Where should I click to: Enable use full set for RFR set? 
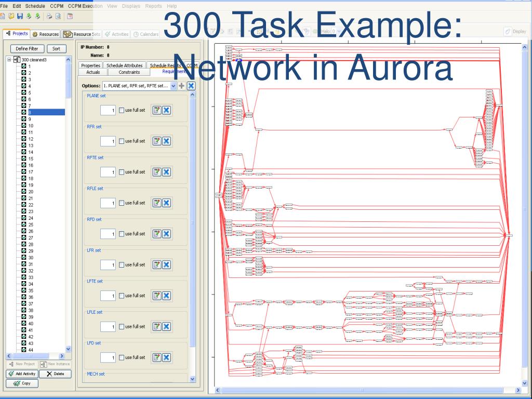point(122,141)
